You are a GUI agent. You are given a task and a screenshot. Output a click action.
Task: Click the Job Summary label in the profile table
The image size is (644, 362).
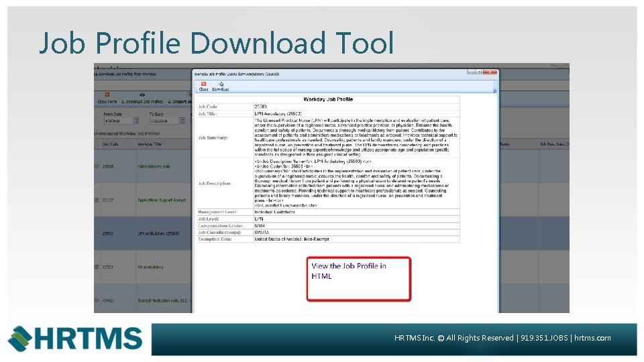tap(213, 137)
